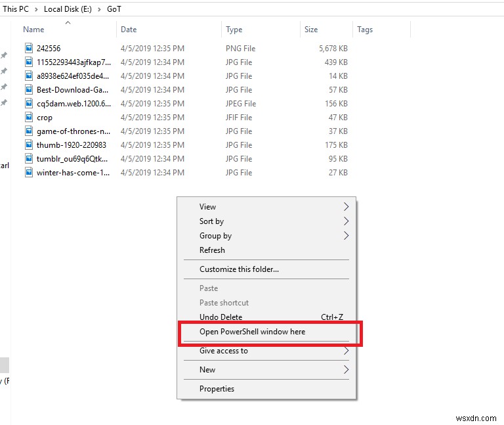Click the GoT folder in the address bar
This screenshot has width=504, height=425.
coord(114,9)
